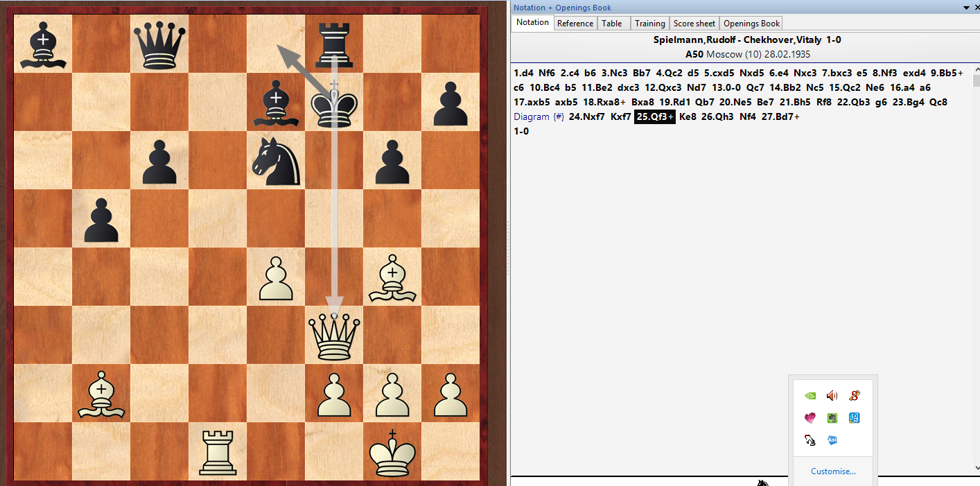Image resolution: width=980 pixels, height=486 pixels.
Task: Click the white queen on f3
Action: 335,336
